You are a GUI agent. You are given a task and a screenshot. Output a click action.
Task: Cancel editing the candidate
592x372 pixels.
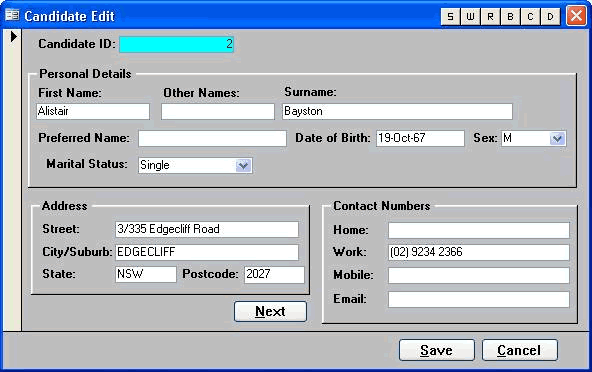pos(520,350)
